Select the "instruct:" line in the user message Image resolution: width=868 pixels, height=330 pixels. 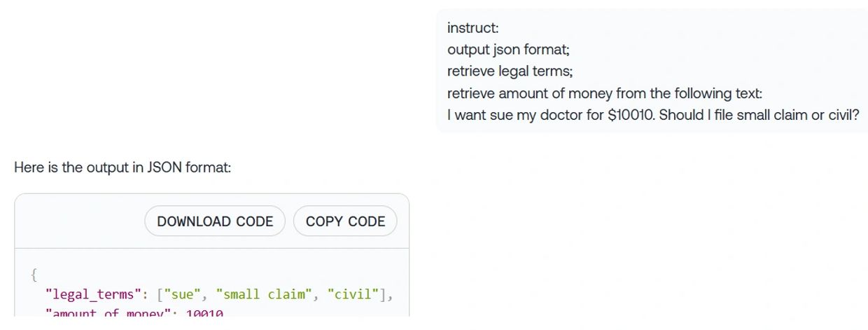472,28
